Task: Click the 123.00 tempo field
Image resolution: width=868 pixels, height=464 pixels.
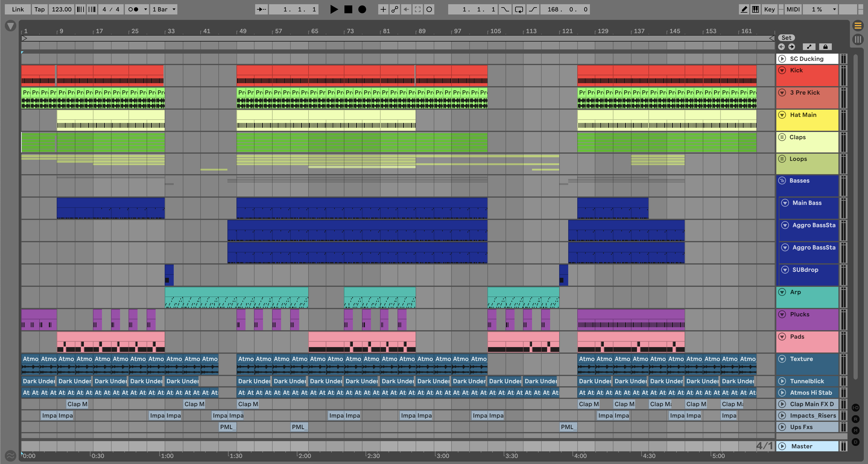Action: [61, 9]
